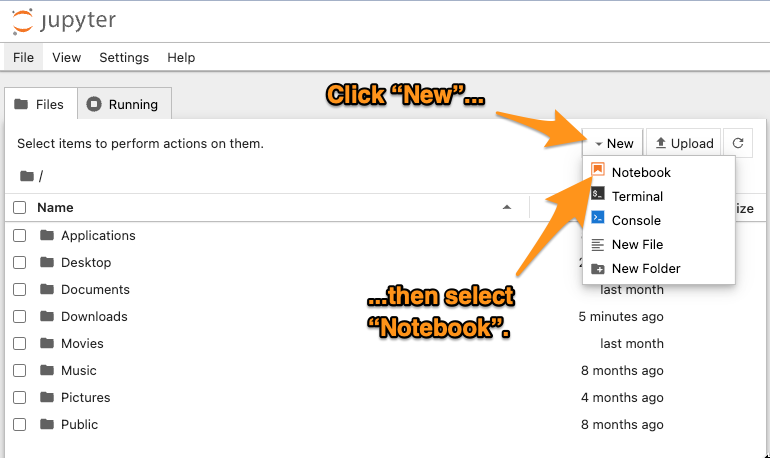
Task: Open the New dropdown button
Action: pyautogui.click(x=613, y=143)
